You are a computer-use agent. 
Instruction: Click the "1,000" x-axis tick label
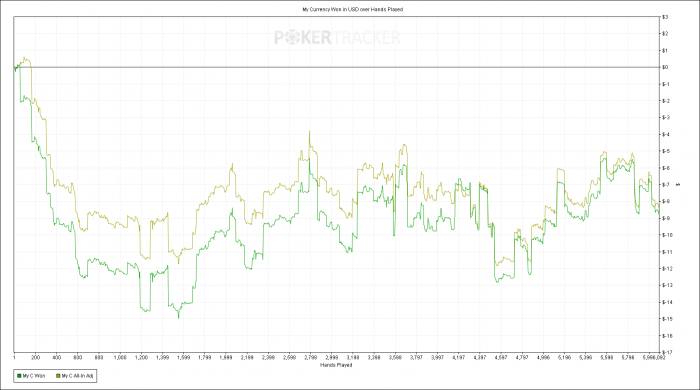[120, 357]
